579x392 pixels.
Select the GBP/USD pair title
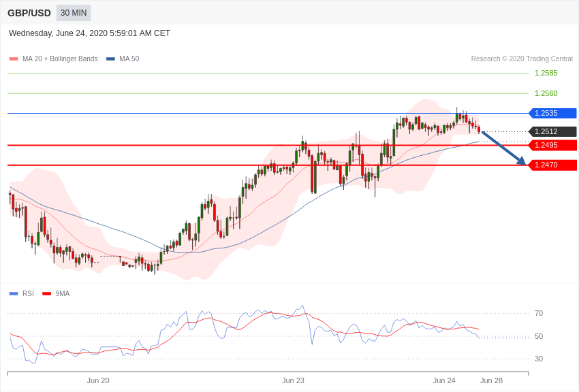point(29,14)
